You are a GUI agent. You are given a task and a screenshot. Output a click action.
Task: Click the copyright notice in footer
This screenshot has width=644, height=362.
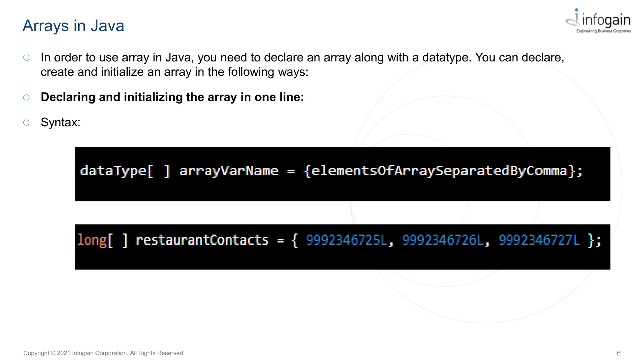coord(104,353)
